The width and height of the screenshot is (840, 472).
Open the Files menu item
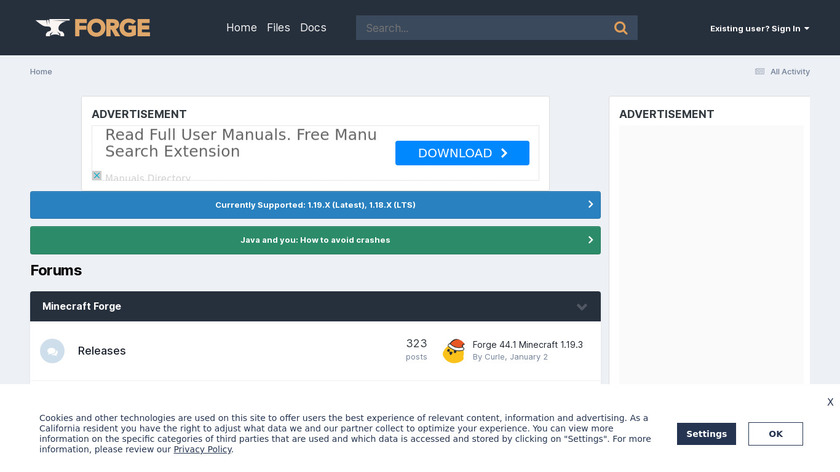(278, 28)
